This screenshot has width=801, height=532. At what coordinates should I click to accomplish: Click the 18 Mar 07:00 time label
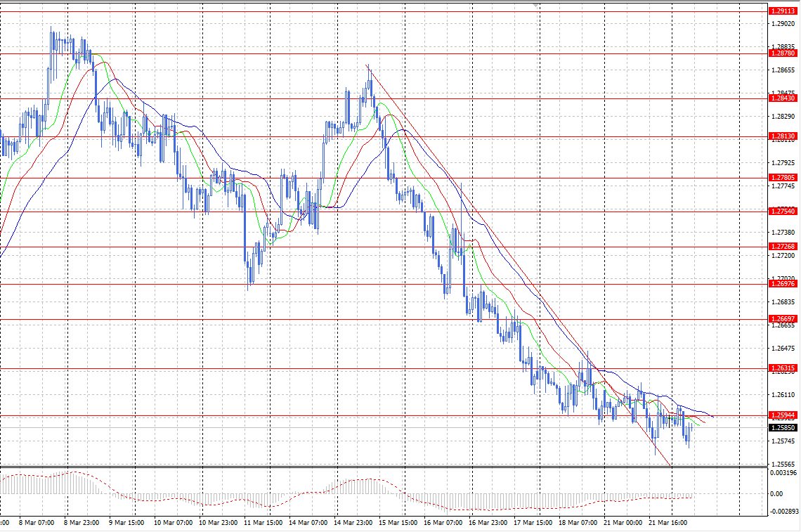click(x=578, y=523)
